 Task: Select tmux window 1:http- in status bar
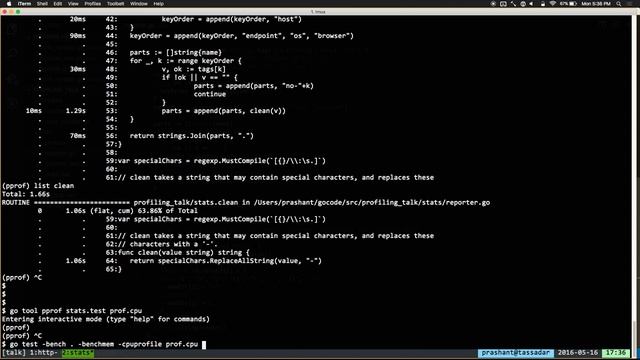44,353
